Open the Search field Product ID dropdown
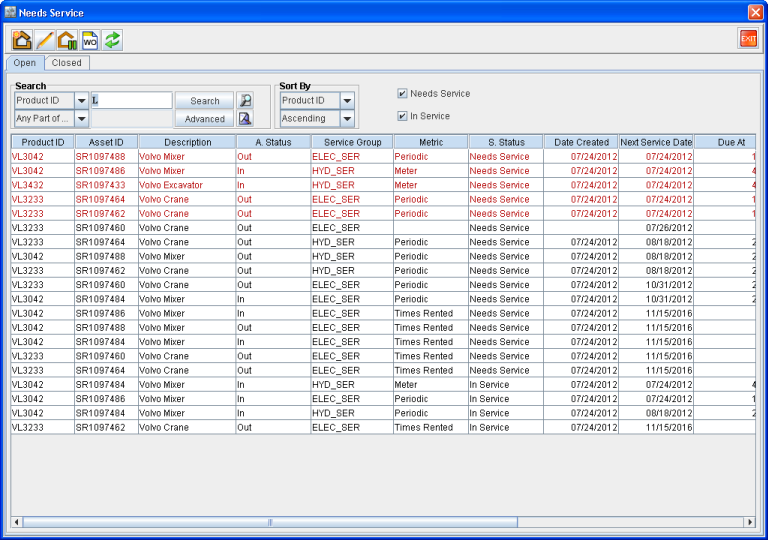Viewport: 768px width, 540px height. click(81, 100)
